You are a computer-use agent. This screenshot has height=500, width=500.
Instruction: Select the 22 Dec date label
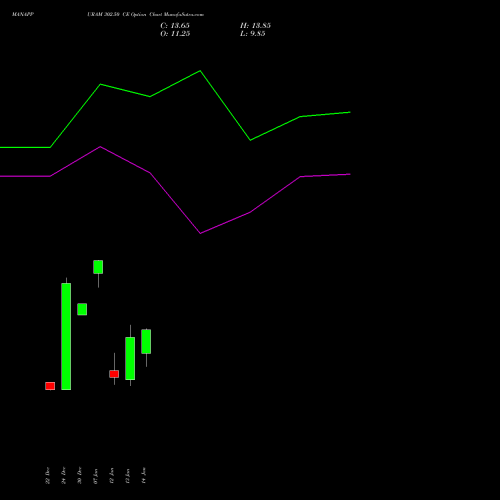[47, 475]
